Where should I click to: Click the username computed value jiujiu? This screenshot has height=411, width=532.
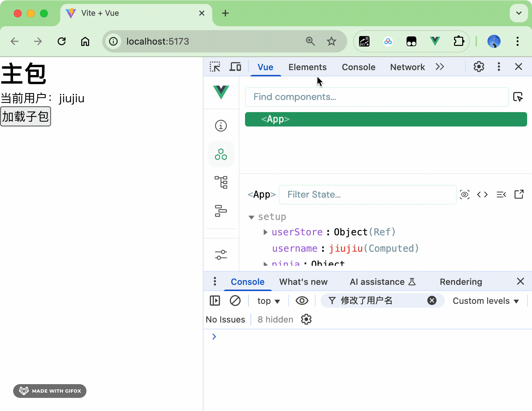tap(346, 248)
